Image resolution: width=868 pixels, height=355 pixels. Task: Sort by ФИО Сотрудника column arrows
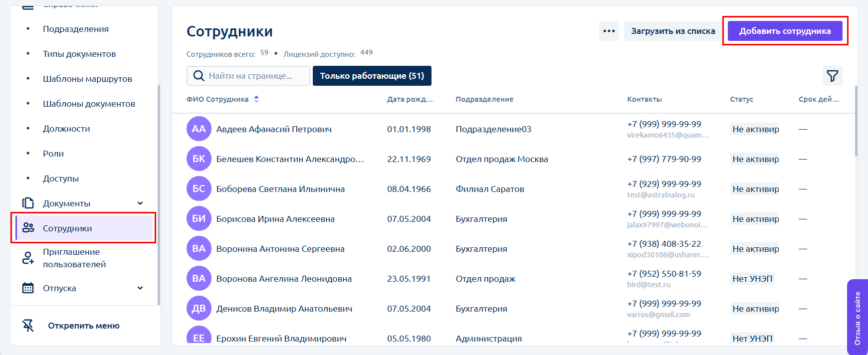pyautogui.click(x=256, y=99)
